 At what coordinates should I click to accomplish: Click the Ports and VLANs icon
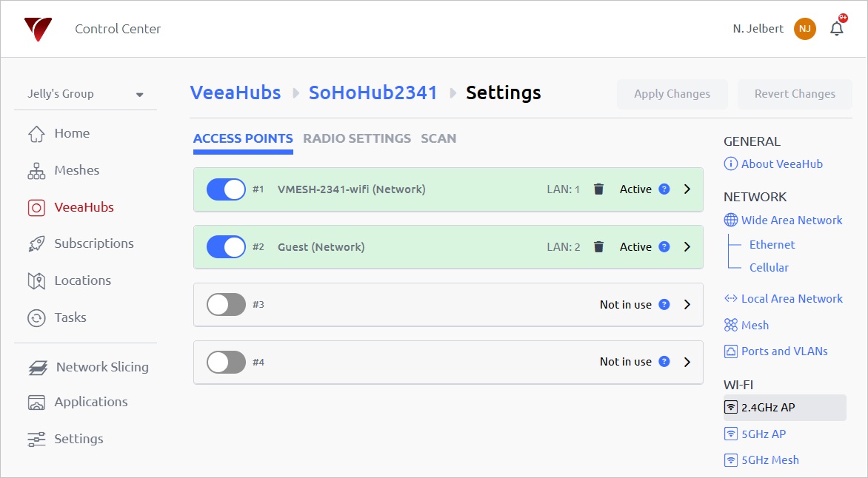click(x=731, y=351)
